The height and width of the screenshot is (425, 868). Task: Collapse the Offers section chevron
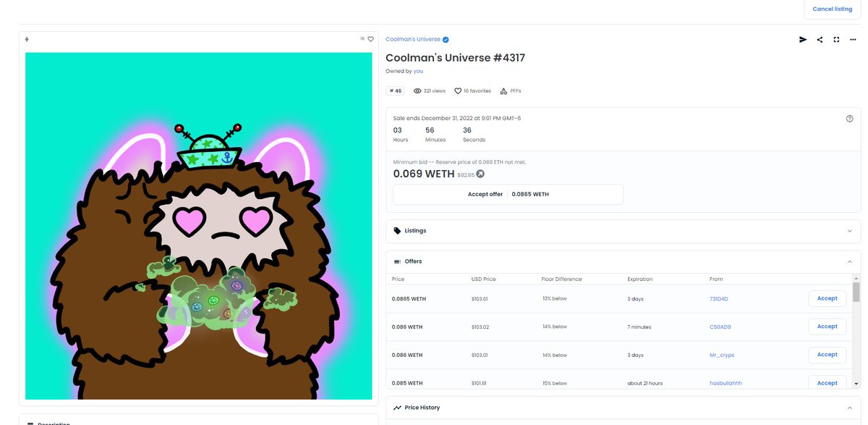849,261
